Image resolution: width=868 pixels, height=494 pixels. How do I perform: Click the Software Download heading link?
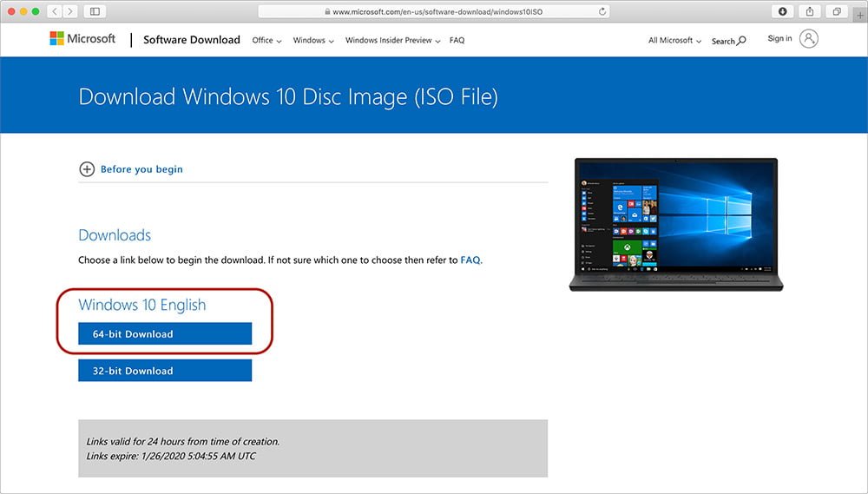pyautogui.click(x=192, y=40)
